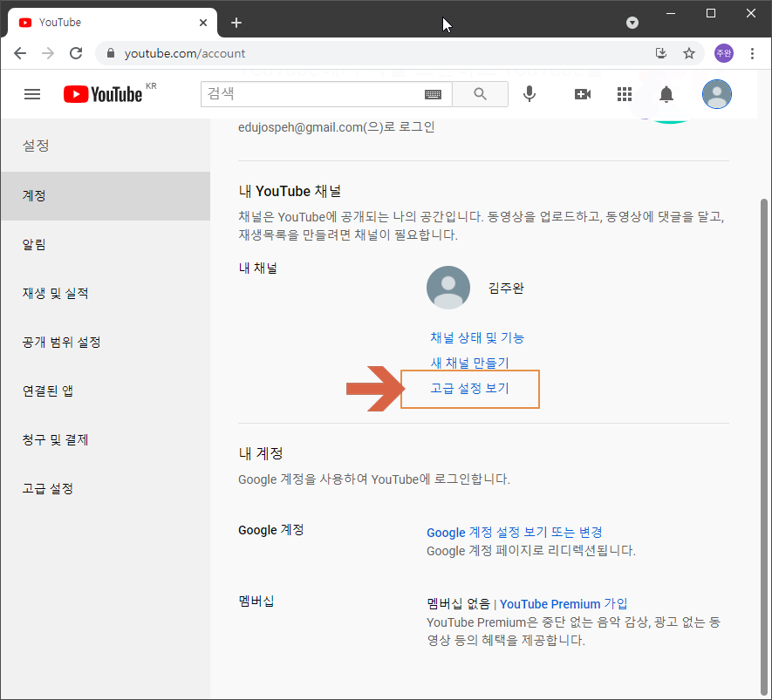Image resolution: width=772 pixels, height=700 pixels.
Task: Click the 내 계정 heading
Action: pos(261,453)
